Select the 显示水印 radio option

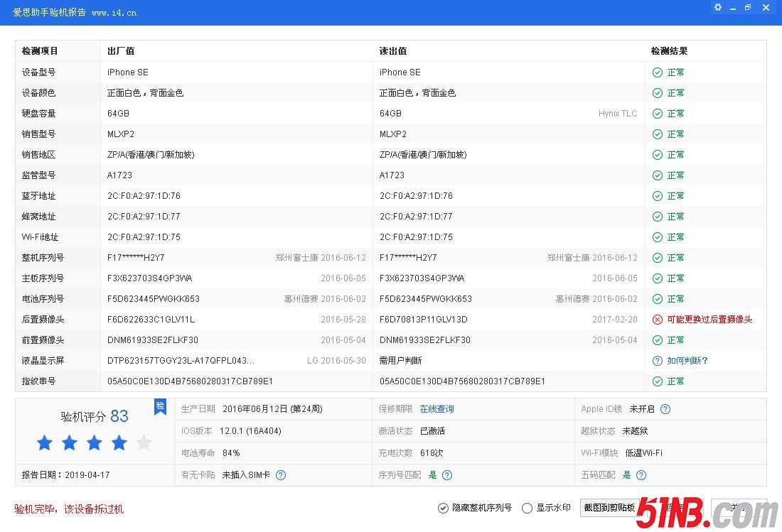point(527,508)
